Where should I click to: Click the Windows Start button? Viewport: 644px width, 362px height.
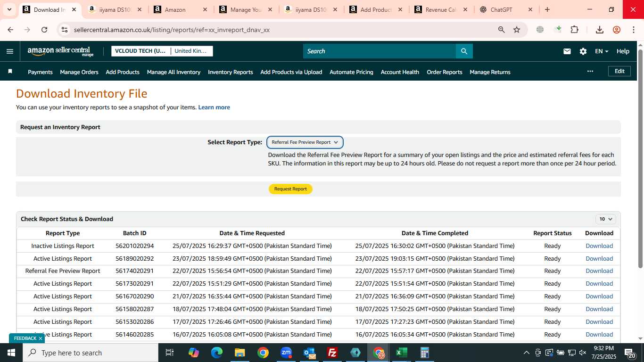click(11, 353)
